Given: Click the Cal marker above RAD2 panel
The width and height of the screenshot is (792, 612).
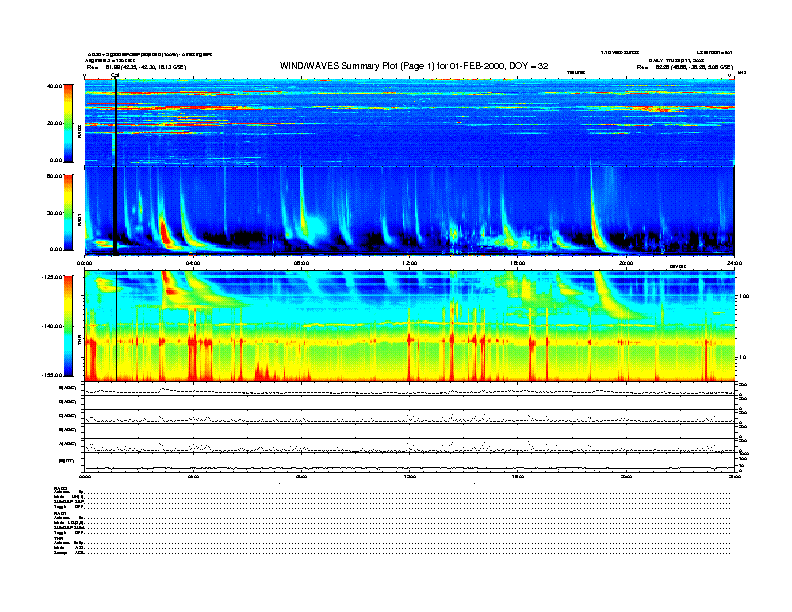Looking at the screenshot, I should [115, 76].
